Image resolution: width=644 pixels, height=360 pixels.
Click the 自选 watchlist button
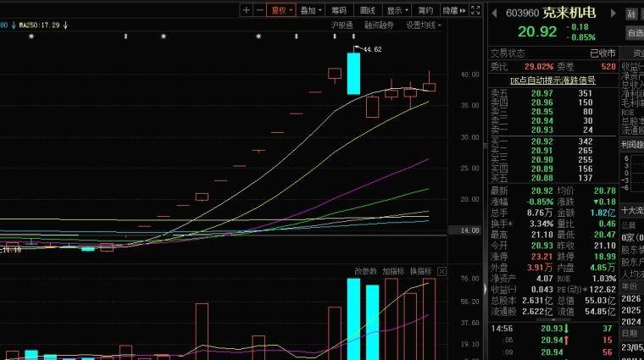click(x=635, y=32)
